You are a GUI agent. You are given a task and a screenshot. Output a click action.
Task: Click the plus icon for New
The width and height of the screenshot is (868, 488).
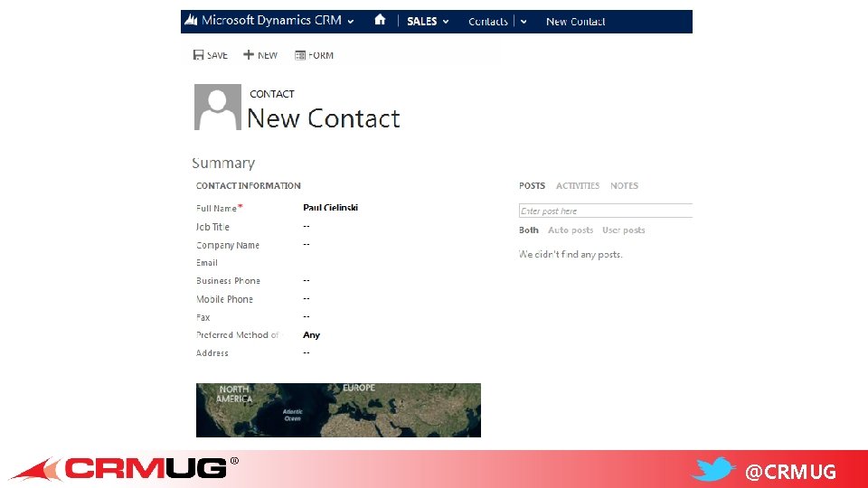pyautogui.click(x=249, y=54)
